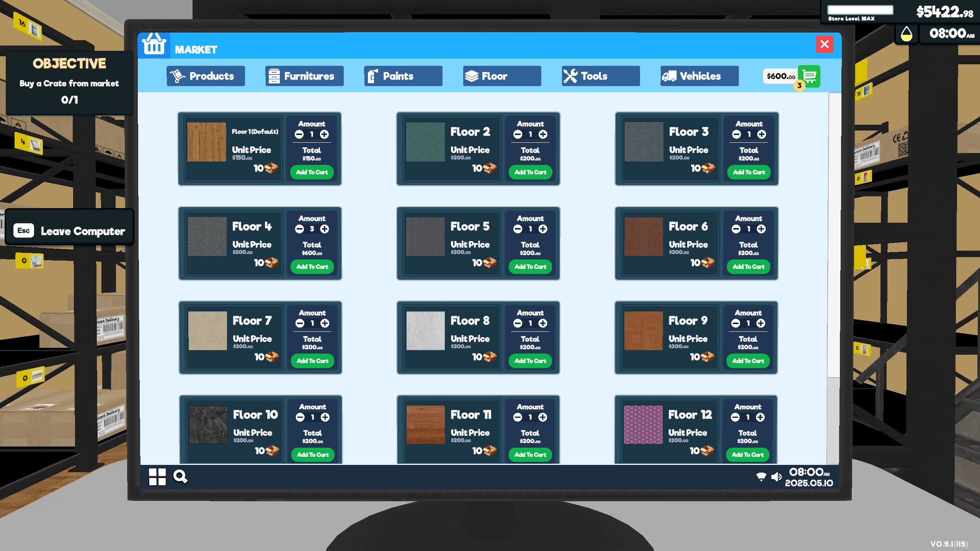Viewport: 980px width, 551px height.
Task: Increase Floor 1 (Default) amount
Action: (324, 134)
